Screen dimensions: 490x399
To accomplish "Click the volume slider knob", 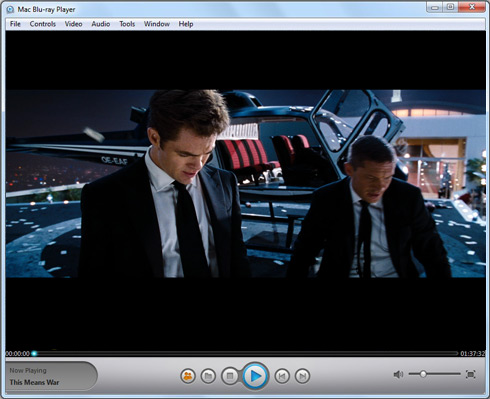I will [423, 374].
